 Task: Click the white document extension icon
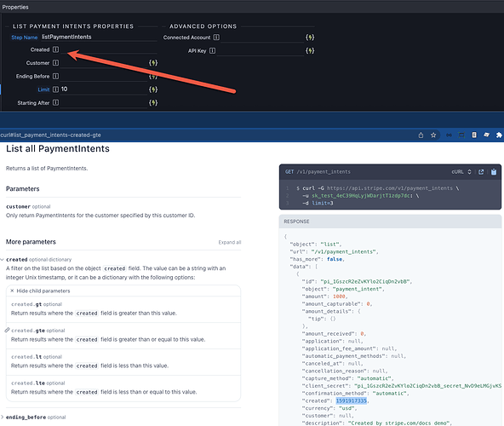click(x=474, y=135)
